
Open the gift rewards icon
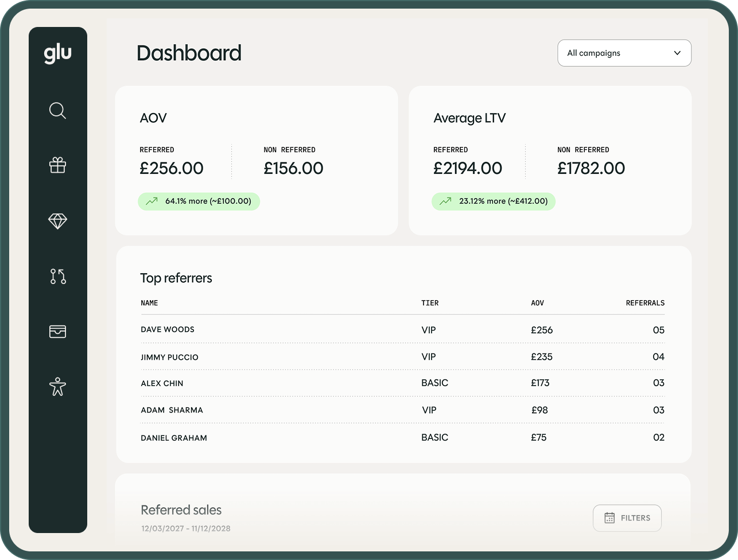(x=58, y=166)
